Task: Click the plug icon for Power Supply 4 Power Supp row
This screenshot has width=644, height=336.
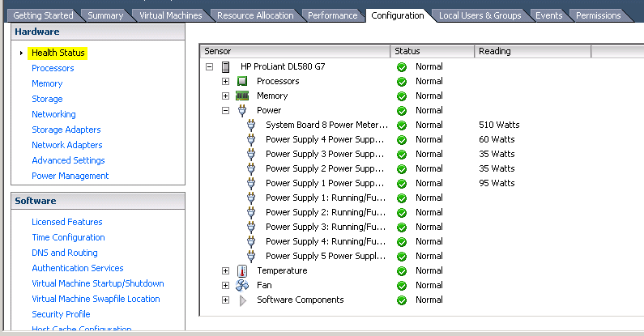Action: [x=251, y=139]
